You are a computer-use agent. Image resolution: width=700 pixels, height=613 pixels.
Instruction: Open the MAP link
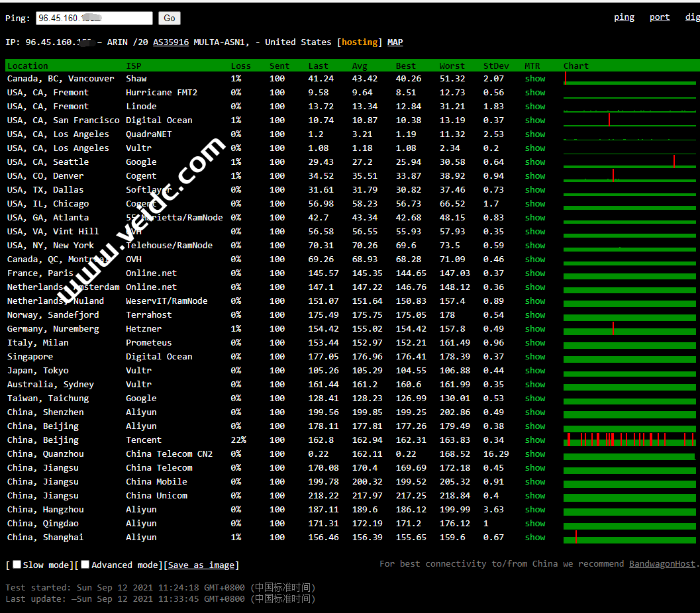pos(395,42)
